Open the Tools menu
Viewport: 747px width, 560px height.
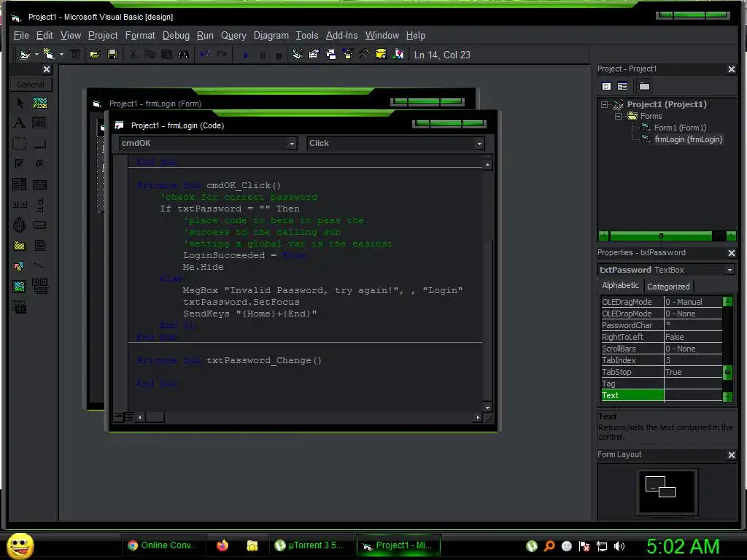[x=307, y=35]
